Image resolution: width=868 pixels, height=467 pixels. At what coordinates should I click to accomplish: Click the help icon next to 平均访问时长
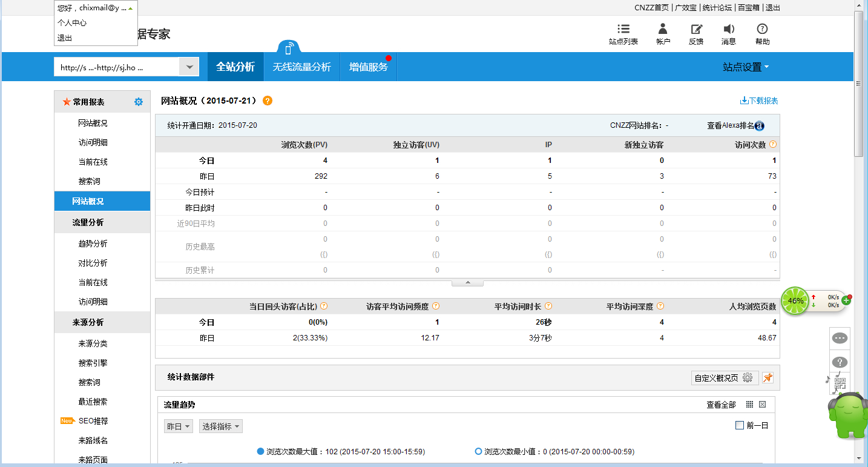point(548,306)
